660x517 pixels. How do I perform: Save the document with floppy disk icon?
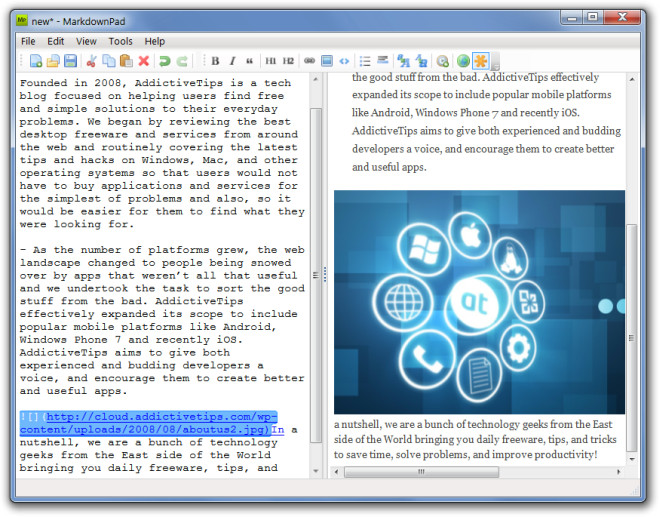(x=70, y=61)
